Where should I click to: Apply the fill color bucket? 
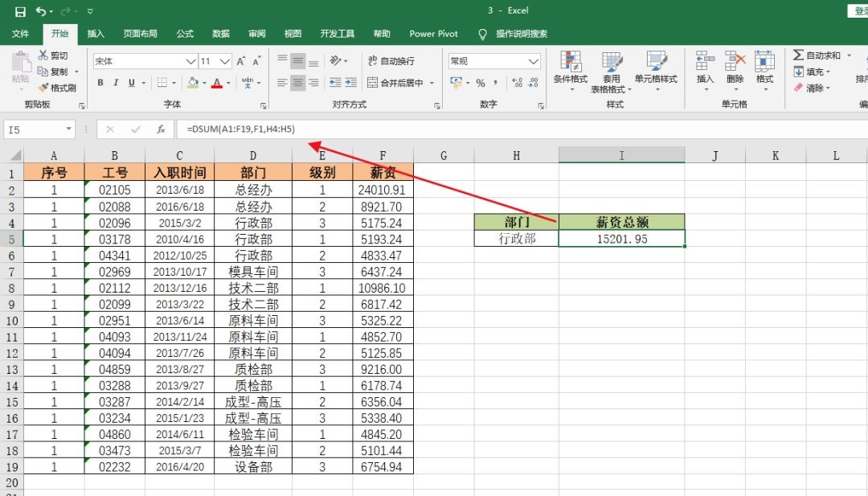pos(193,83)
